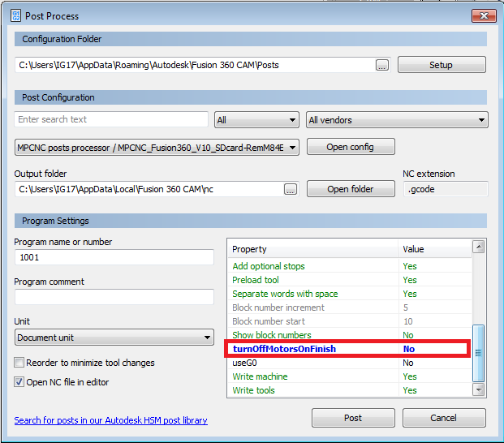The image size is (504, 443).
Task: Open the Autodesk HSM post library link
Action: pyautogui.click(x=110, y=420)
